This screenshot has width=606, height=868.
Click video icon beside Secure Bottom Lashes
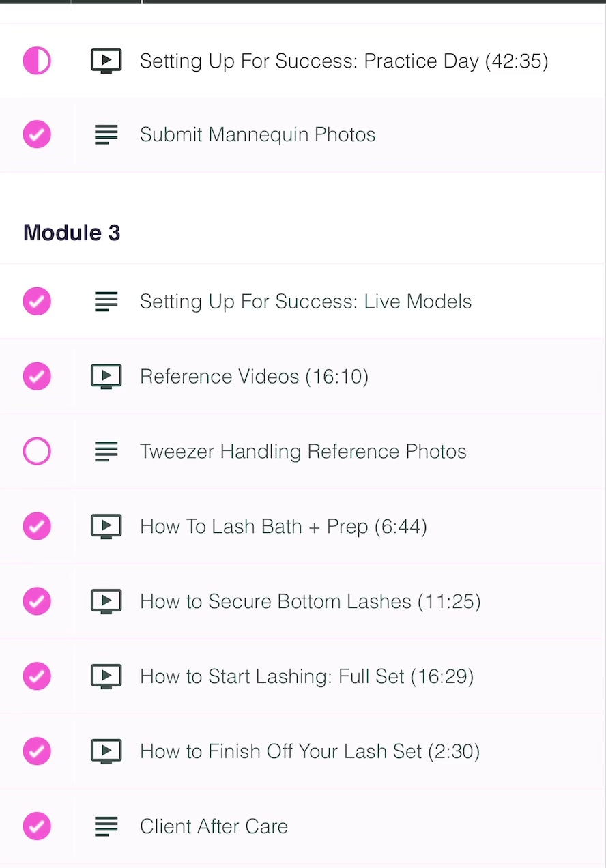coord(106,601)
